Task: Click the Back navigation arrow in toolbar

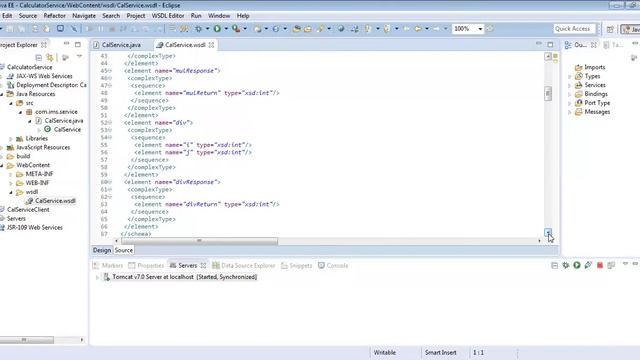Action: (418, 29)
